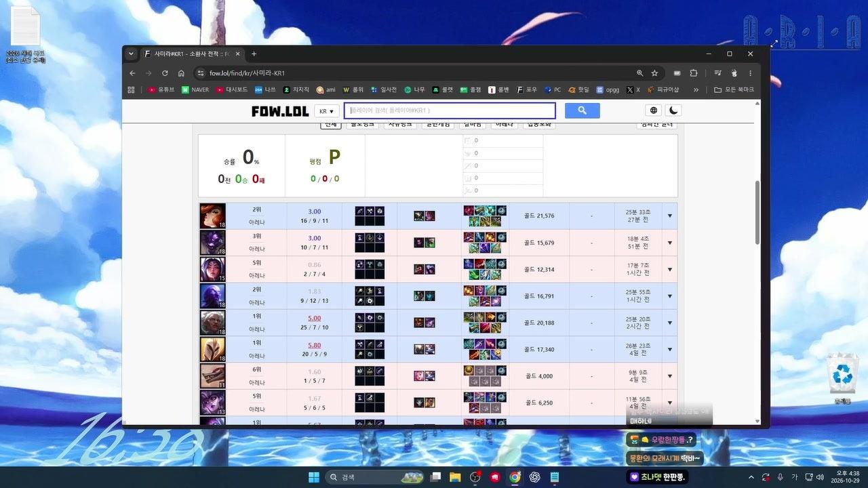The width and height of the screenshot is (868, 488).
Task: Open the 모든 북마크 folder
Action: [x=734, y=89]
